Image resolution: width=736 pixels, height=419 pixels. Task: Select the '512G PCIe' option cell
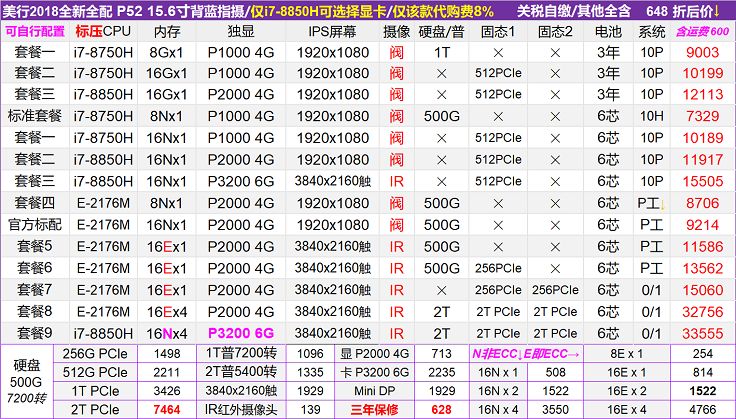coord(95,373)
